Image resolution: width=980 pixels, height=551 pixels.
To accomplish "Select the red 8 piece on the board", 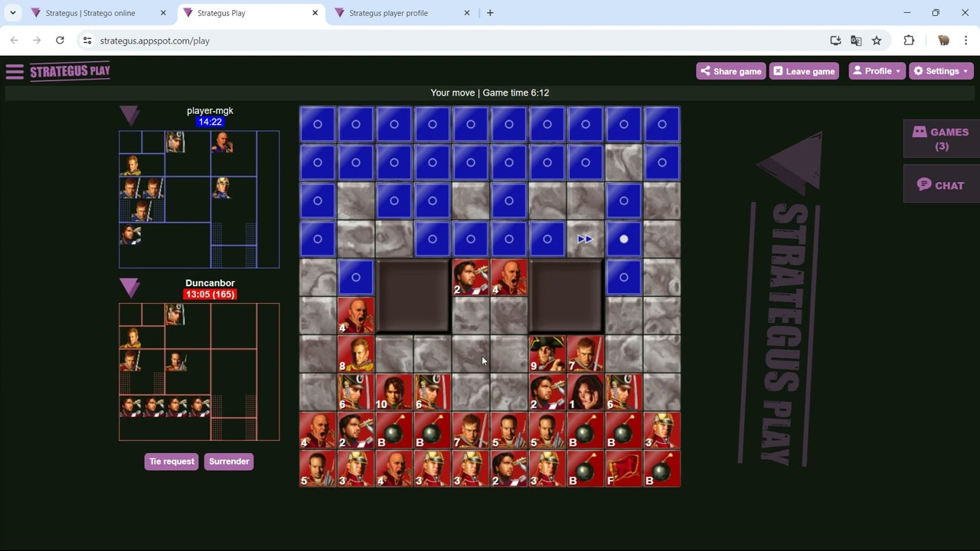I will [x=355, y=354].
